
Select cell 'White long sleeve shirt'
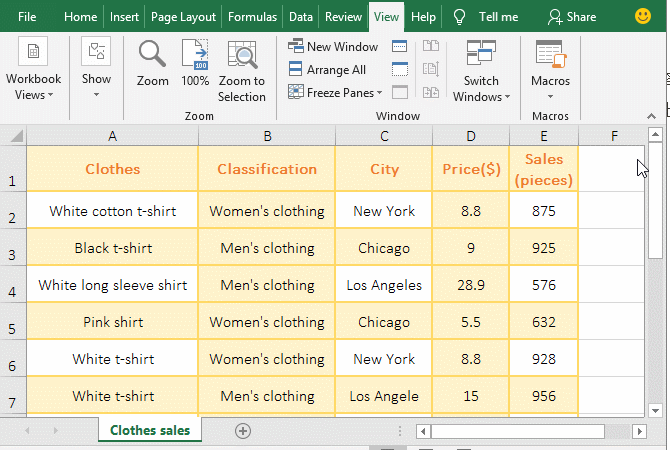(112, 285)
